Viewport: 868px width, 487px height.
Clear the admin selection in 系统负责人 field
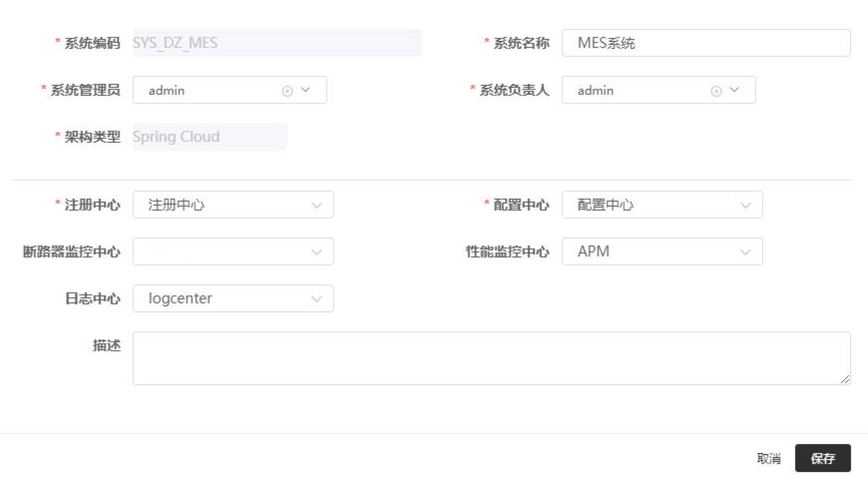coord(715,90)
